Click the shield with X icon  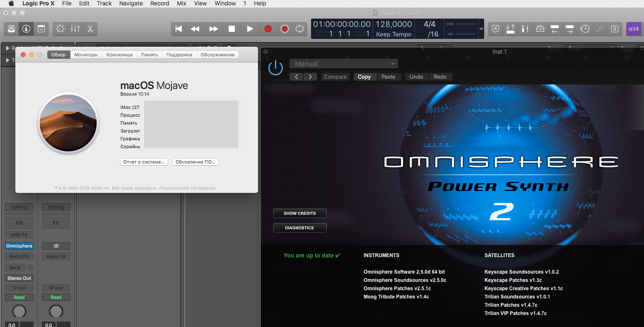[496, 29]
